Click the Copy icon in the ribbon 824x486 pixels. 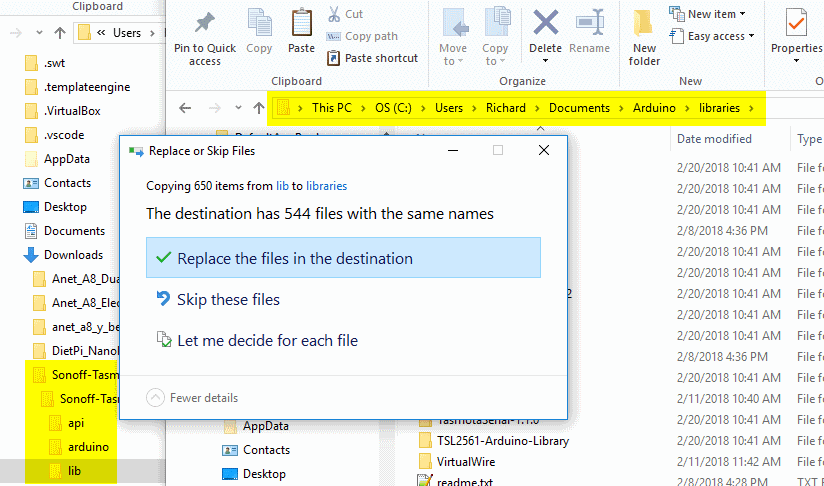[259, 24]
